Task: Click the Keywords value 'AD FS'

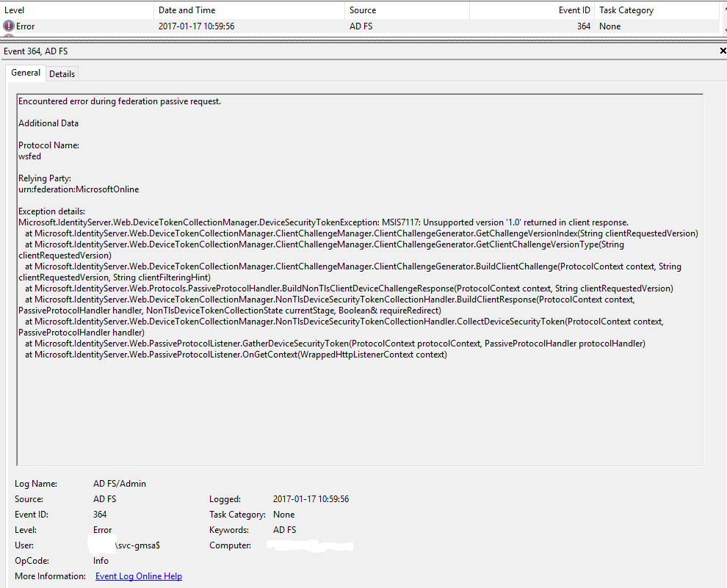Action: pos(285,529)
